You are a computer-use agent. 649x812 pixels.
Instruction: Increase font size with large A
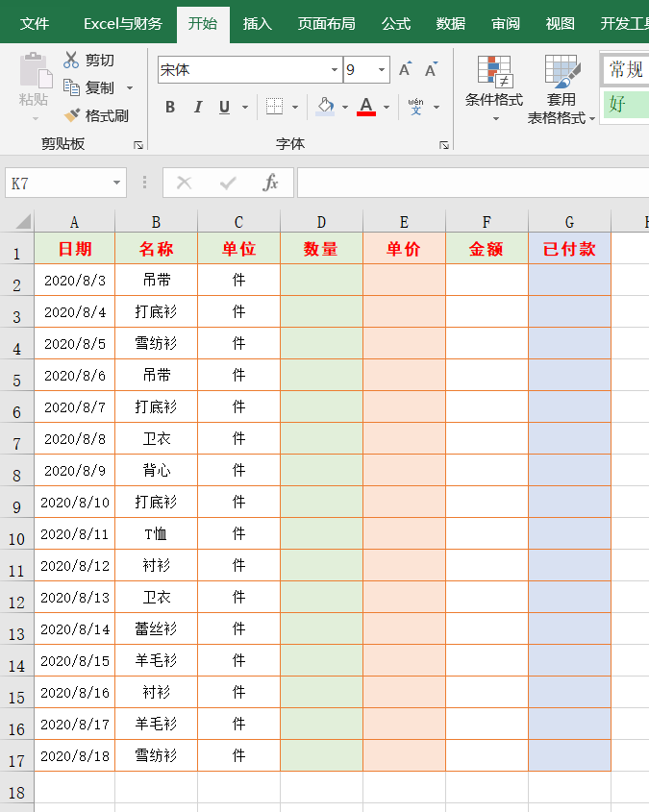405,69
